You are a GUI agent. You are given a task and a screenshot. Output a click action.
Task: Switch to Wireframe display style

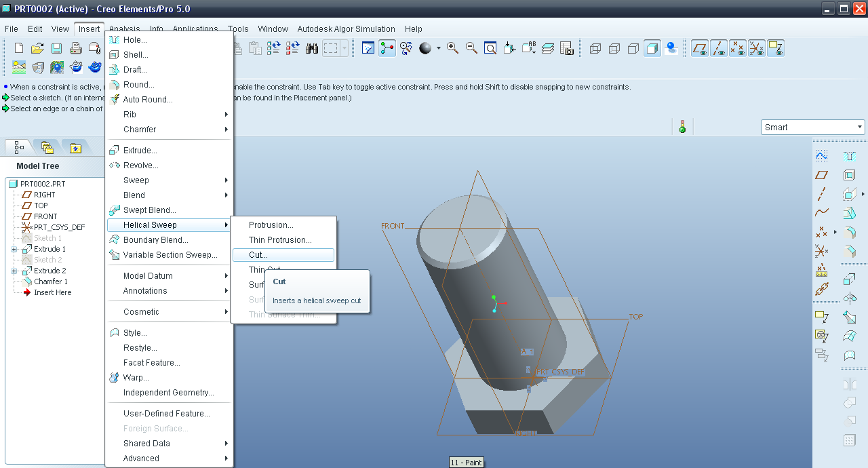pos(595,48)
